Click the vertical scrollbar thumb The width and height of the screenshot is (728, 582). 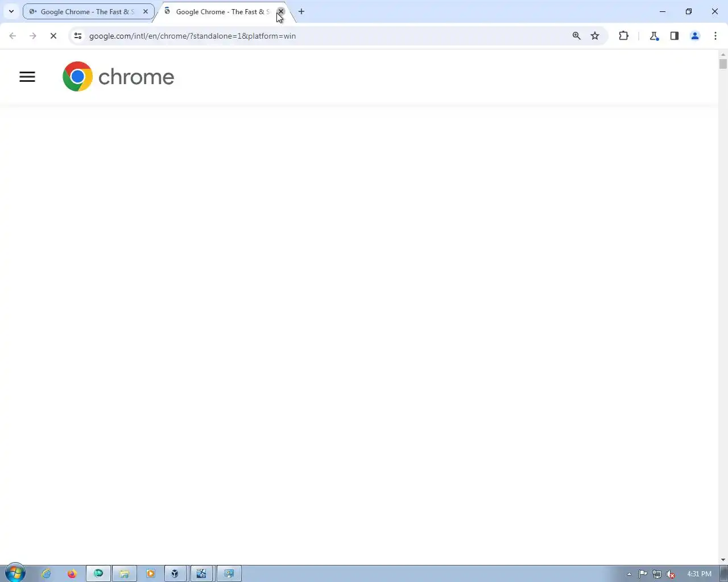723,64
